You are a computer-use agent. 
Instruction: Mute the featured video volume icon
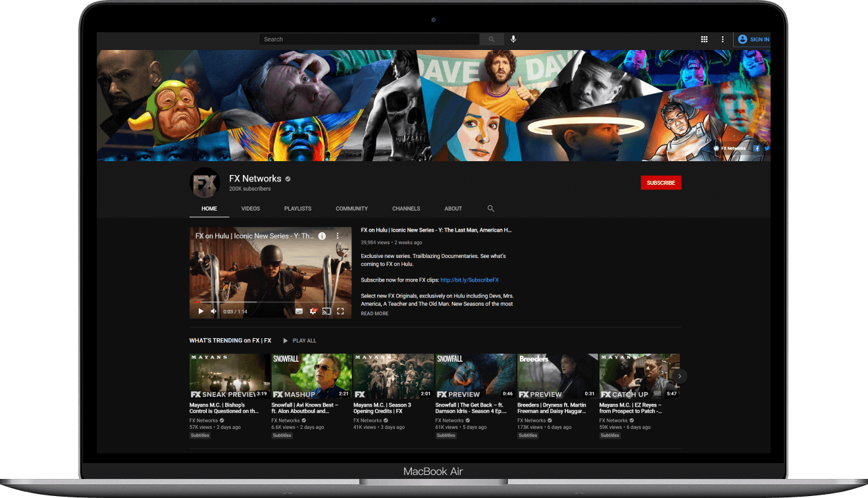[x=213, y=311]
